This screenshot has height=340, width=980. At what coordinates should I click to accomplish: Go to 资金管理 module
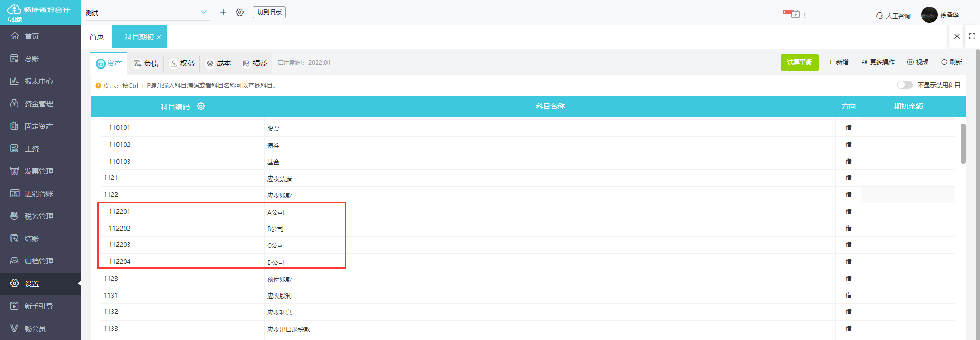[x=40, y=104]
